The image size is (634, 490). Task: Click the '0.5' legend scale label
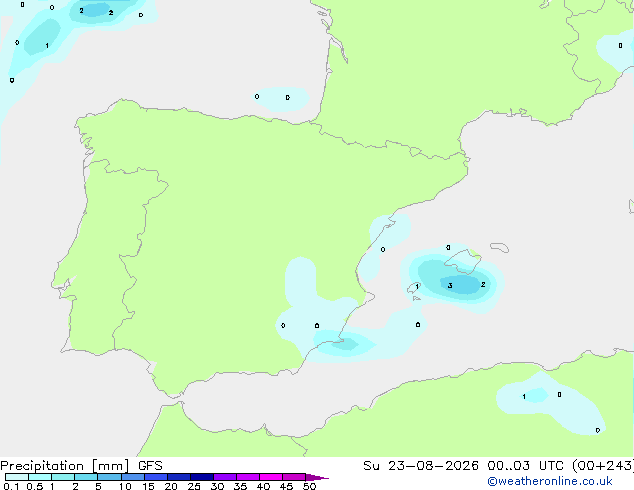35,486
